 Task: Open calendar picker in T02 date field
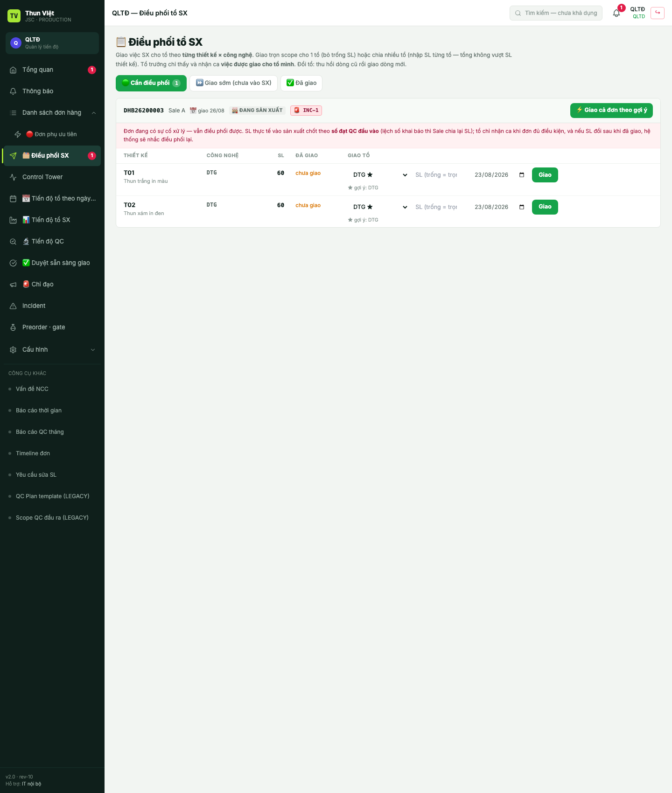(522, 207)
